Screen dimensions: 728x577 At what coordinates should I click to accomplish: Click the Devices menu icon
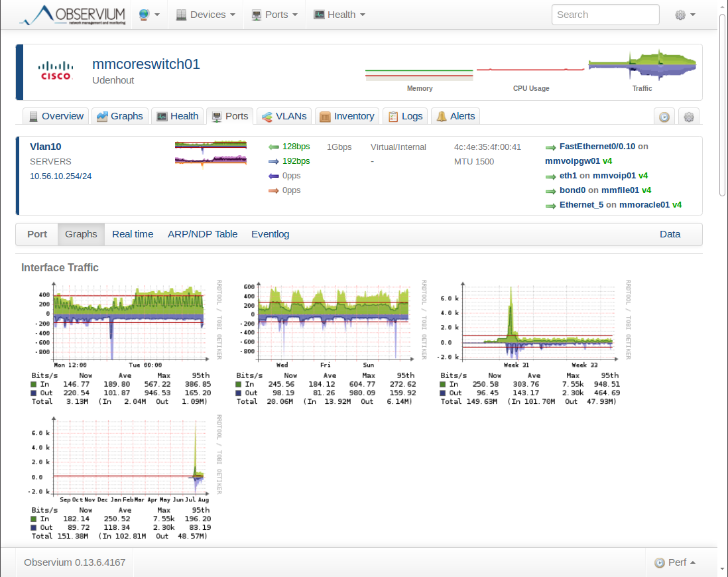tap(181, 15)
